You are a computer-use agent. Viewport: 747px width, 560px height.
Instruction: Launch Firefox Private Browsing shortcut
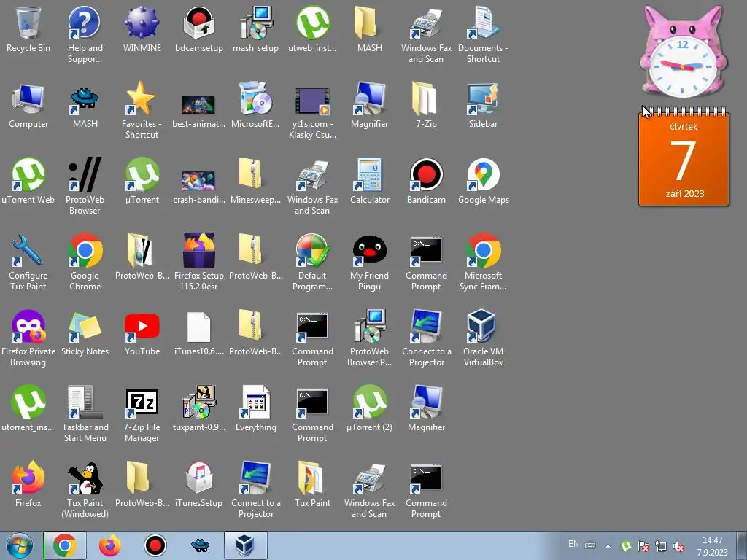click(x=28, y=338)
